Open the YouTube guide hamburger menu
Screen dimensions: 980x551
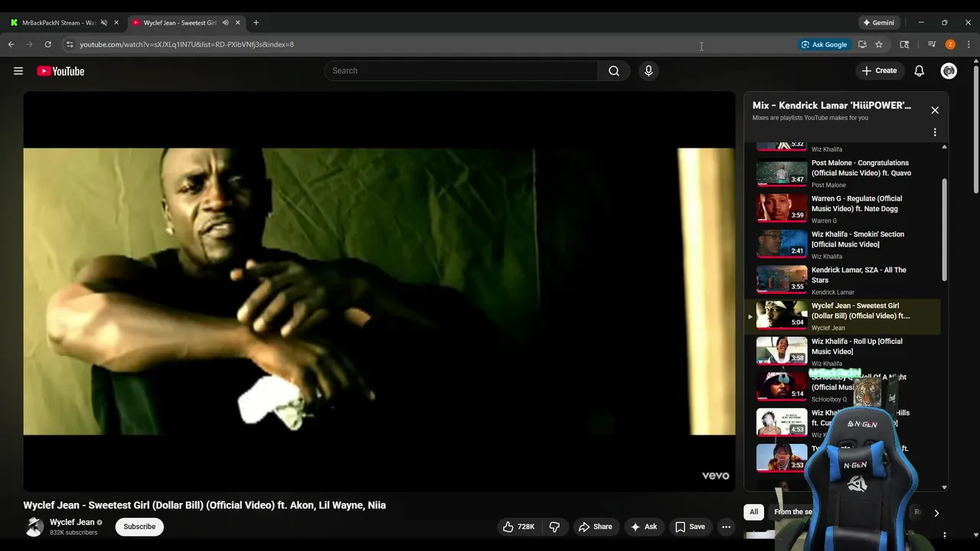click(x=18, y=71)
